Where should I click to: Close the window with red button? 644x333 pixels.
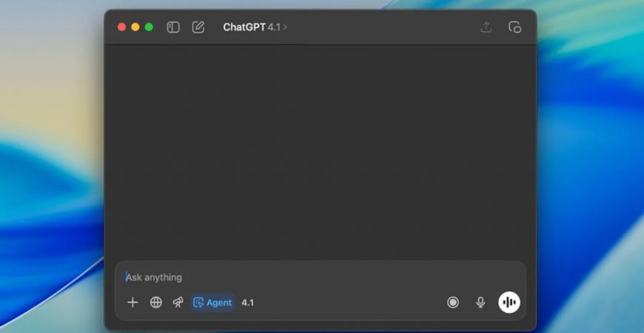[x=121, y=27]
